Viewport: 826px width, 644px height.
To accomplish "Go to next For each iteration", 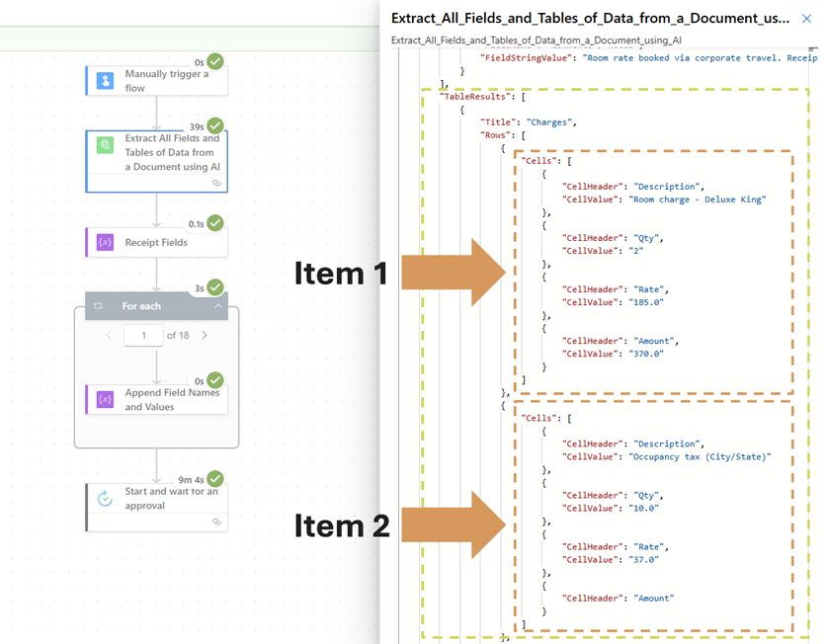I will point(205,336).
